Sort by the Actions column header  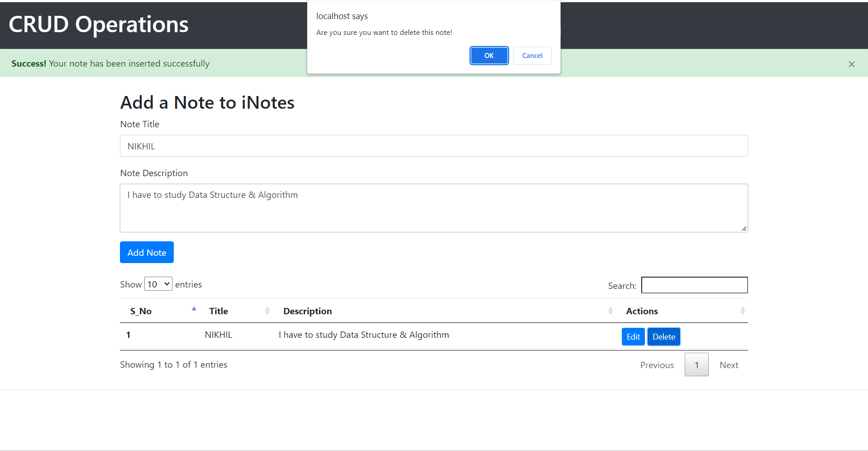pyautogui.click(x=682, y=311)
